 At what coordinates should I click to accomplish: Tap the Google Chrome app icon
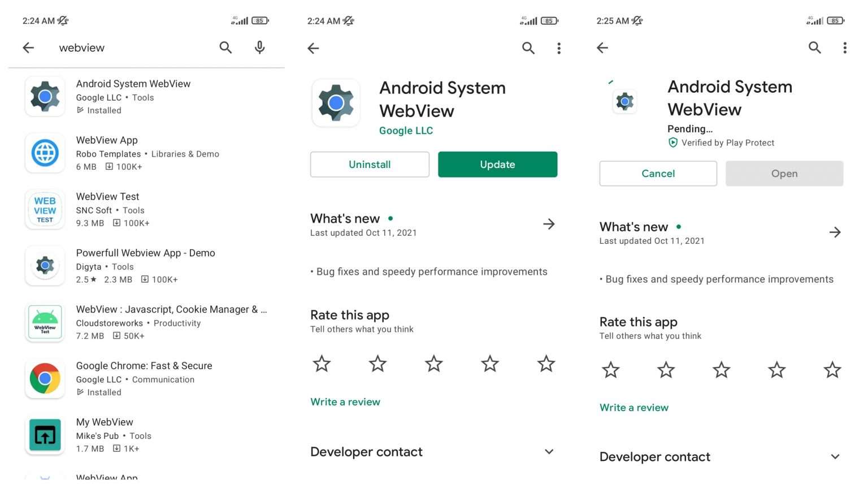pyautogui.click(x=45, y=378)
